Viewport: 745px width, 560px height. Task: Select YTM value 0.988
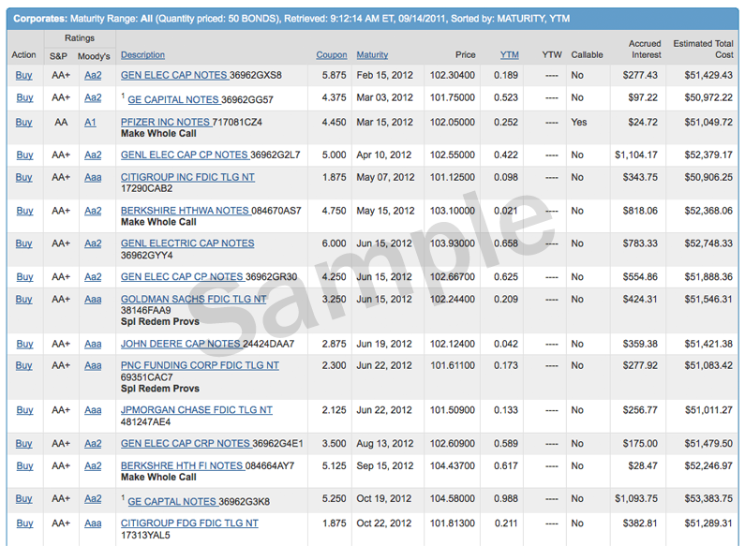[x=505, y=498]
